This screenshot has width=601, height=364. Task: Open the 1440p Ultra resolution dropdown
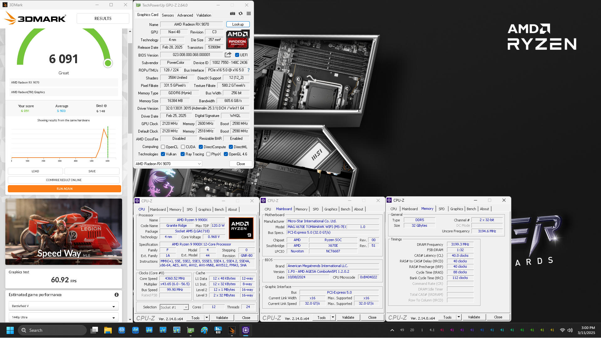click(64, 317)
